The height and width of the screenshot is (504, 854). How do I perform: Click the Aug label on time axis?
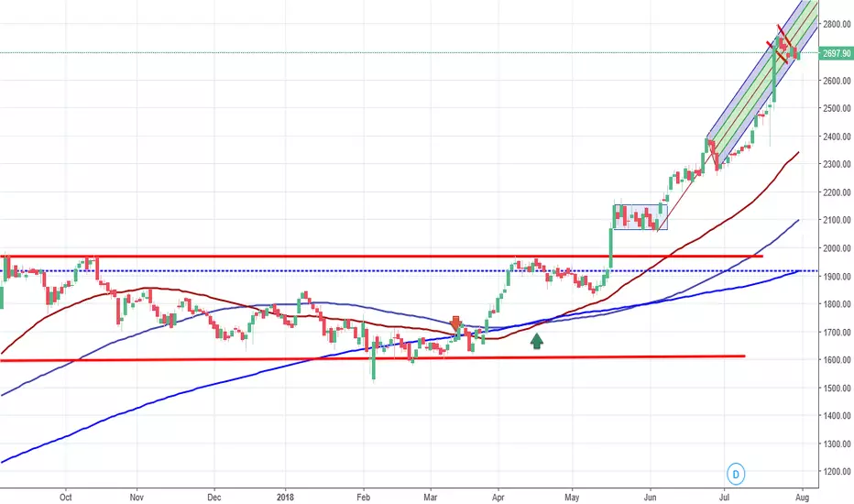click(803, 498)
